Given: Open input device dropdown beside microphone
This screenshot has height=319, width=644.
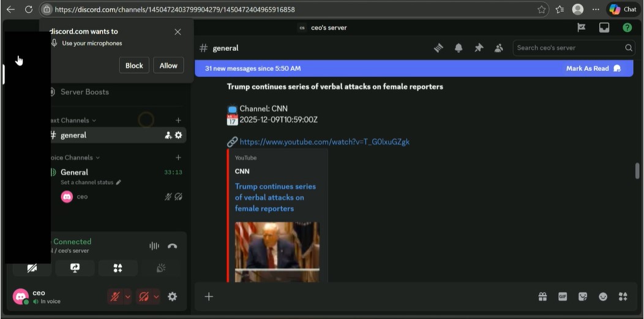Looking at the screenshot, I should coord(128,296).
